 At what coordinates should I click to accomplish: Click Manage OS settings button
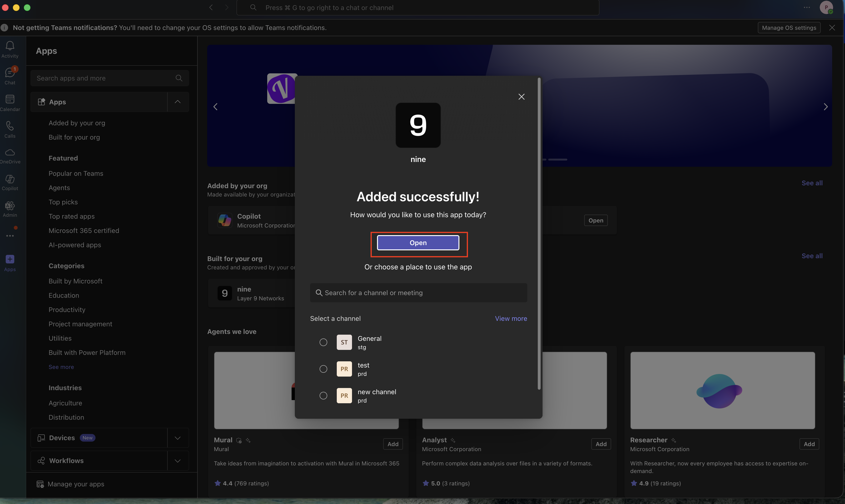pyautogui.click(x=789, y=28)
